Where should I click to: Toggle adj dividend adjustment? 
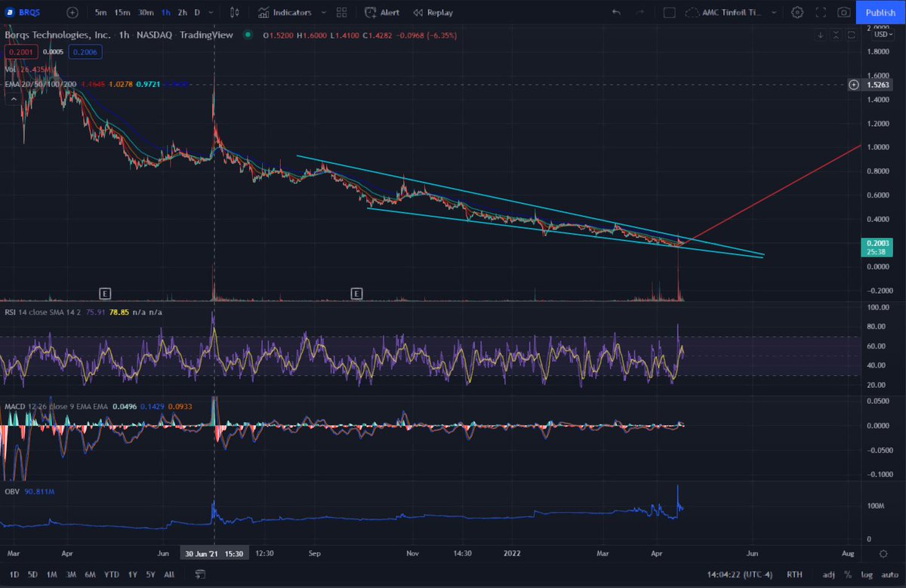point(828,574)
